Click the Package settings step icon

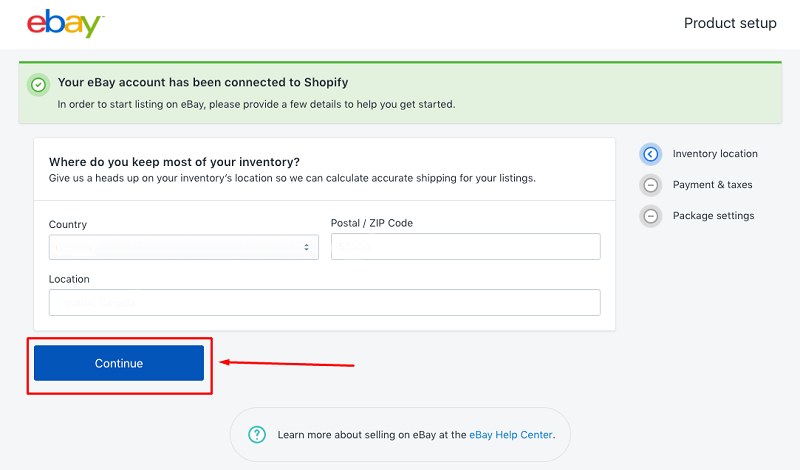[651, 216]
